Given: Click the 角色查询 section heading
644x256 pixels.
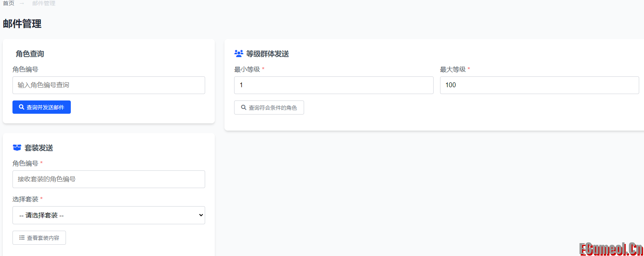Looking at the screenshot, I should [x=30, y=54].
